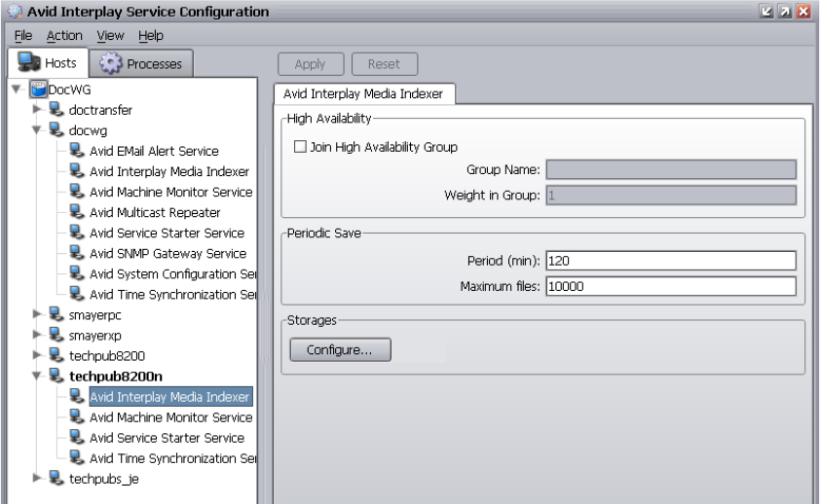Click the Avid SNMP Gateway Service icon
This screenshot has width=820, height=504.
pyautogui.click(x=77, y=253)
